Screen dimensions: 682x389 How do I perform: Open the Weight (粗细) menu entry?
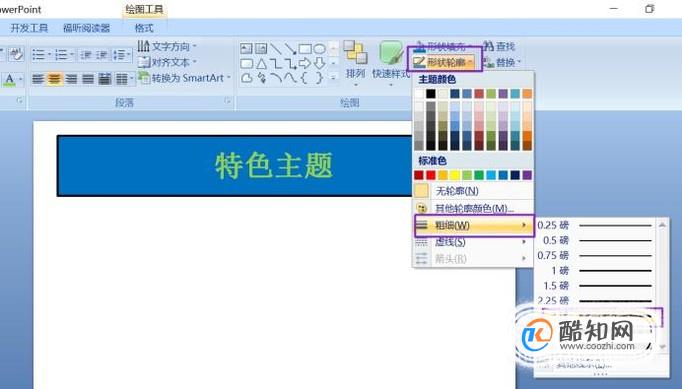point(472,225)
